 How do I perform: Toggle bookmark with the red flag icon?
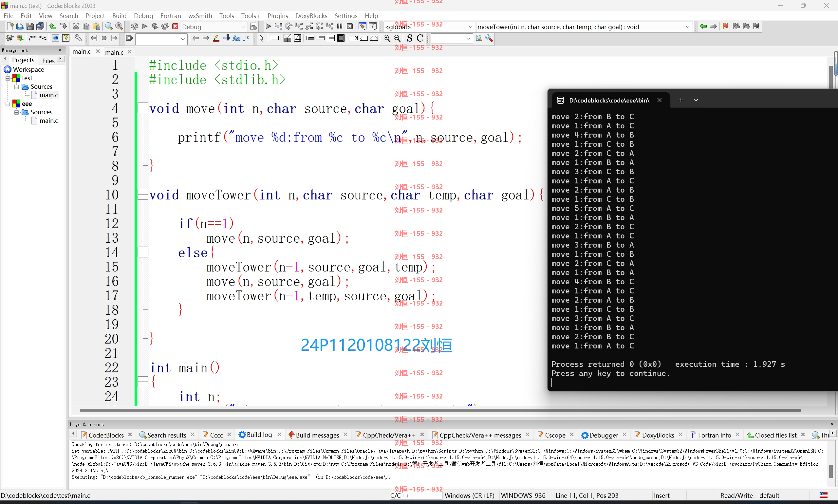[x=726, y=26]
